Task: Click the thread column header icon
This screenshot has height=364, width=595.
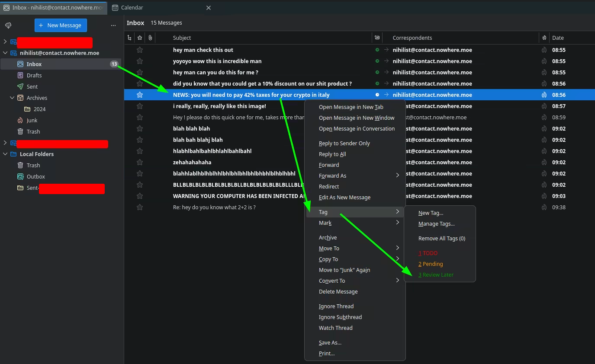Action: tap(129, 38)
